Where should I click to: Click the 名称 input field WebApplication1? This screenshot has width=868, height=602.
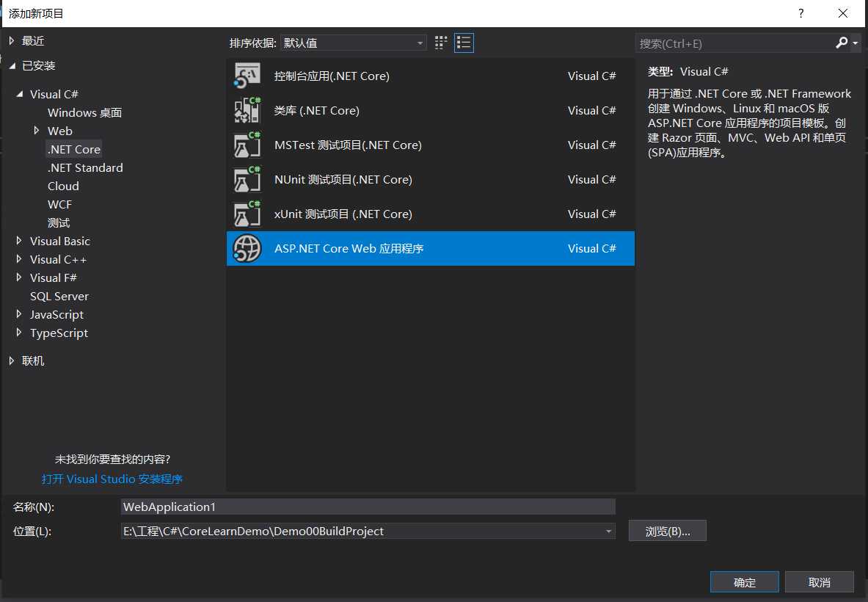[x=368, y=507]
